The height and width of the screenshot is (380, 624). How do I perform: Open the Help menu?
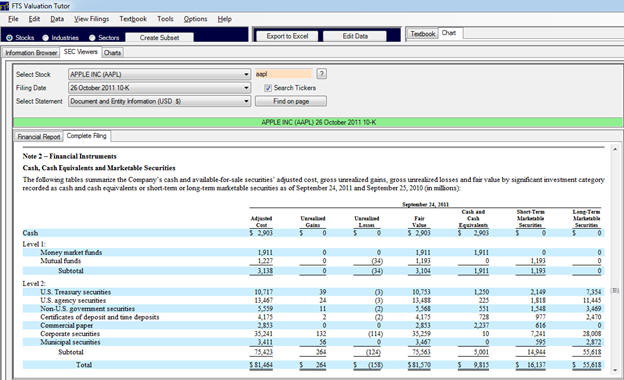pyautogui.click(x=224, y=19)
